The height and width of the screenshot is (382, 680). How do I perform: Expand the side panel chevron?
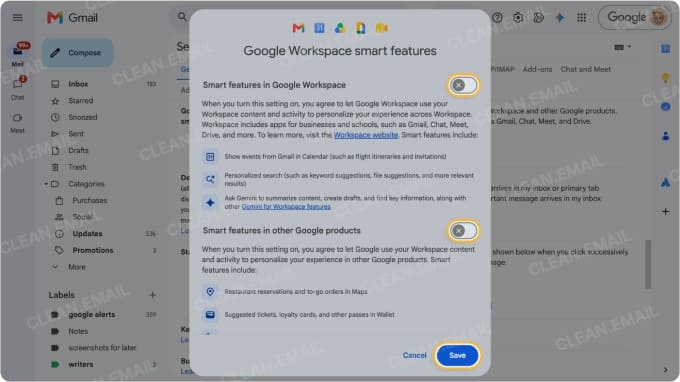click(665, 370)
